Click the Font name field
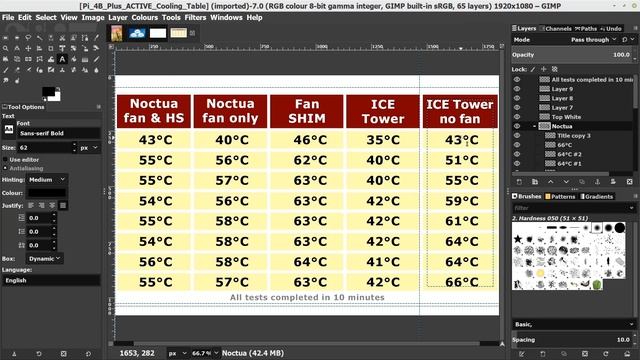The width and height of the screenshot is (640, 360). (58, 133)
